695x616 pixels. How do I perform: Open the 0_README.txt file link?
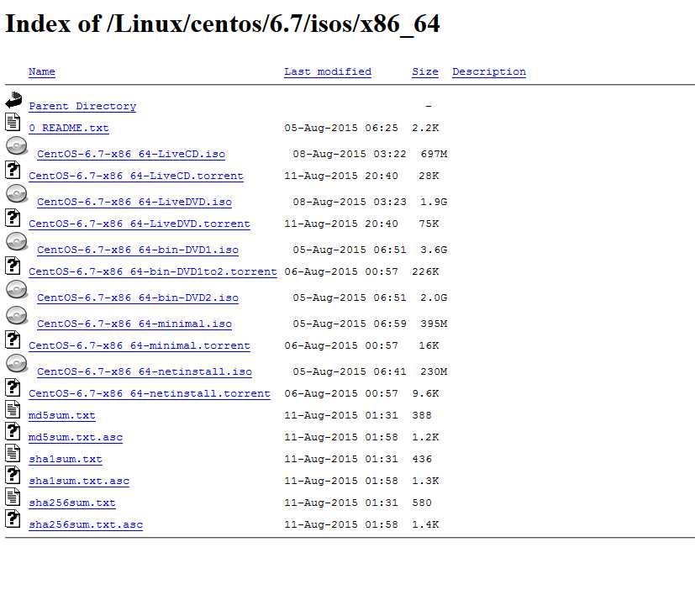pos(69,128)
